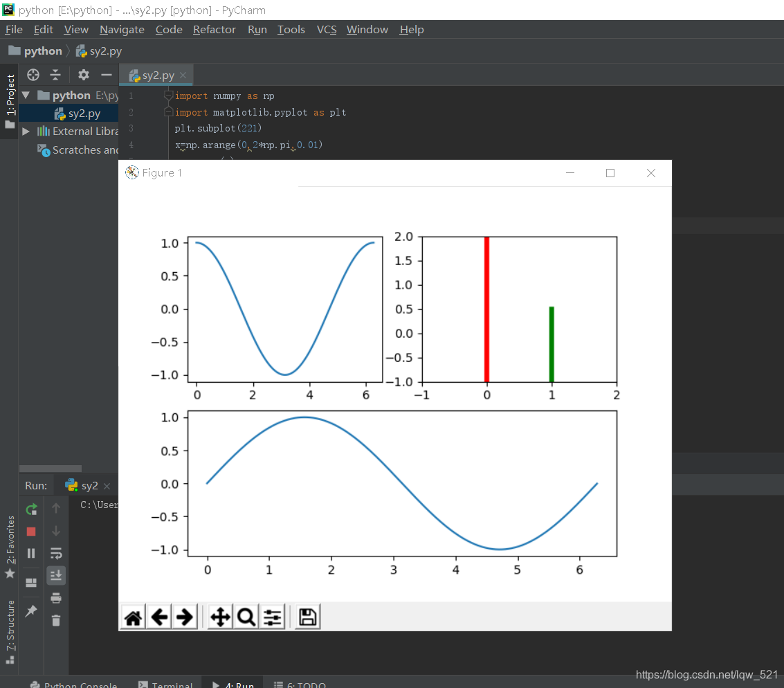This screenshot has width=784, height=688.
Task: Open the Edit menu
Action: [44, 30]
